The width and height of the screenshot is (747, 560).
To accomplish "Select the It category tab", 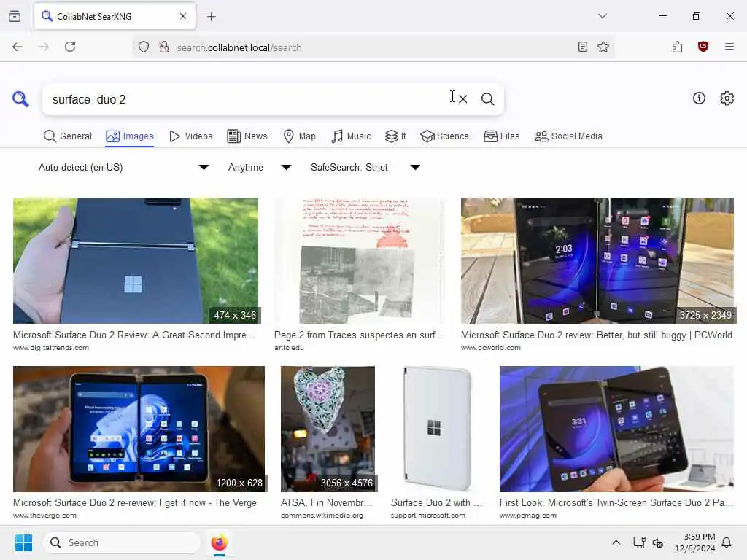I will point(395,136).
